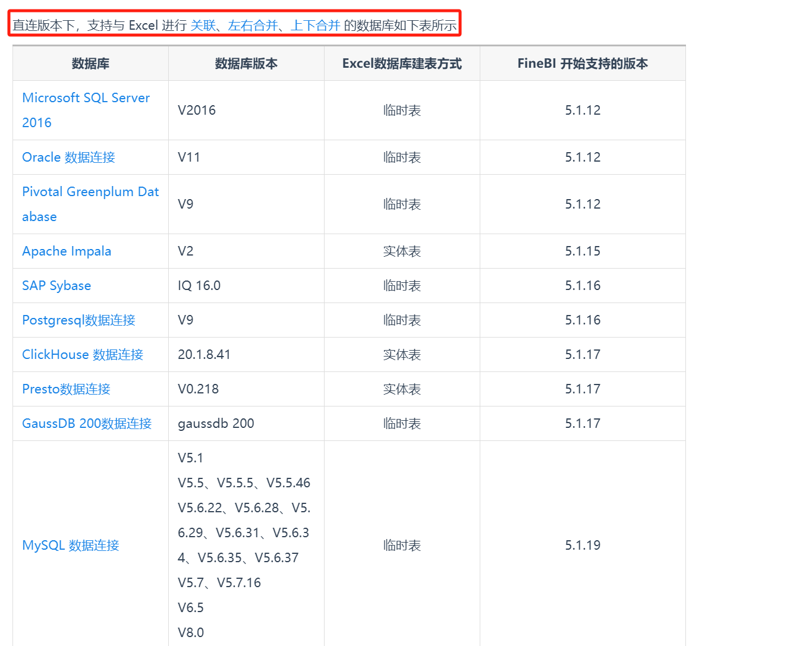Select 临时表 in the Oracle row
The image size is (812, 646).
click(402, 157)
